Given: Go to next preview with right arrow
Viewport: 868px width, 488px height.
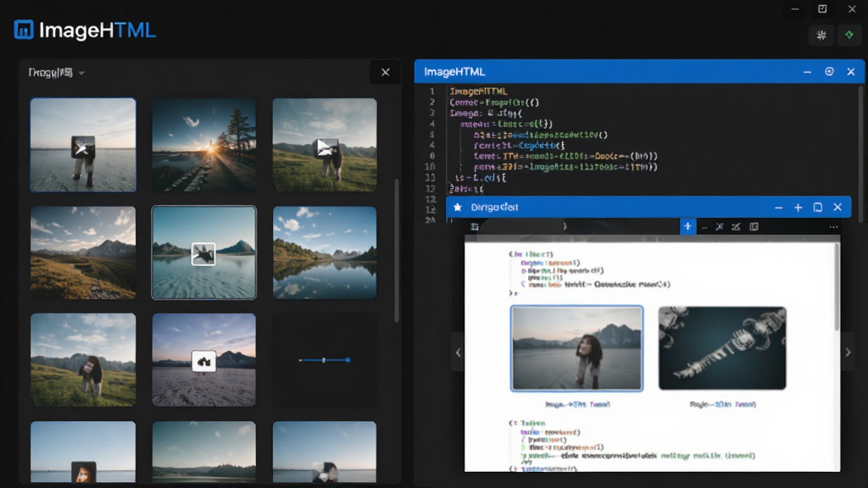Looking at the screenshot, I should pos(848,352).
